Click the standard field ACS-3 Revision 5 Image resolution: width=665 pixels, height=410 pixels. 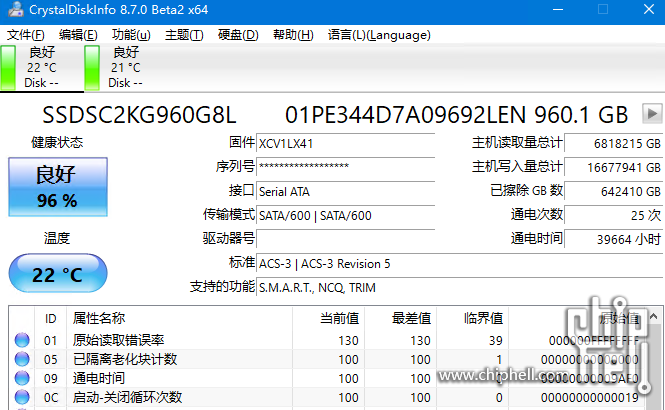460,263
